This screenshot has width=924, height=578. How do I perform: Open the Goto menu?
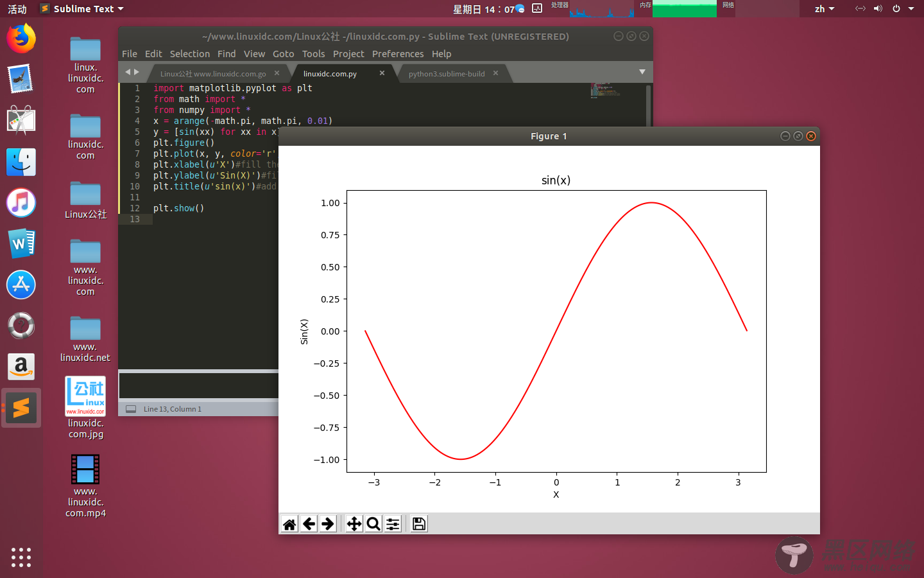(284, 54)
